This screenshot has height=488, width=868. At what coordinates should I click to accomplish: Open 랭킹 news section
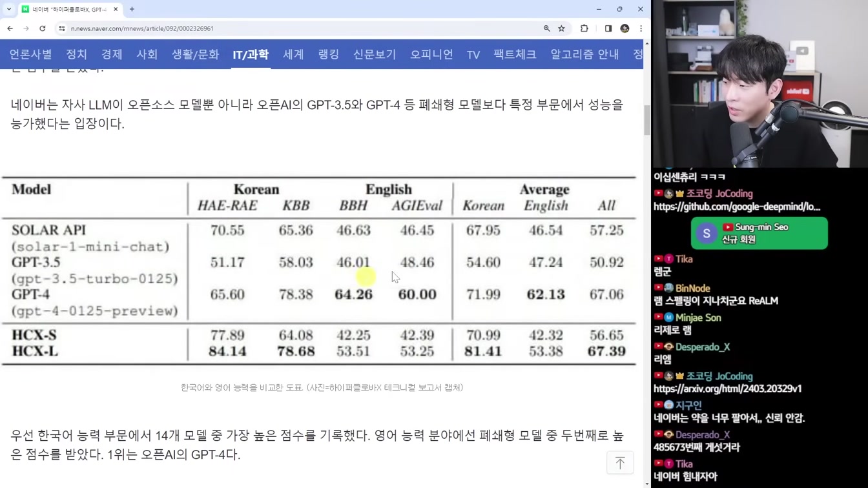coord(329,54)
